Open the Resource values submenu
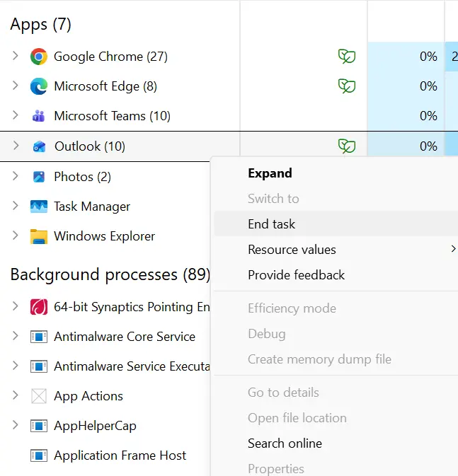Viewport: 458px width, 476px height. coord(292,250)
